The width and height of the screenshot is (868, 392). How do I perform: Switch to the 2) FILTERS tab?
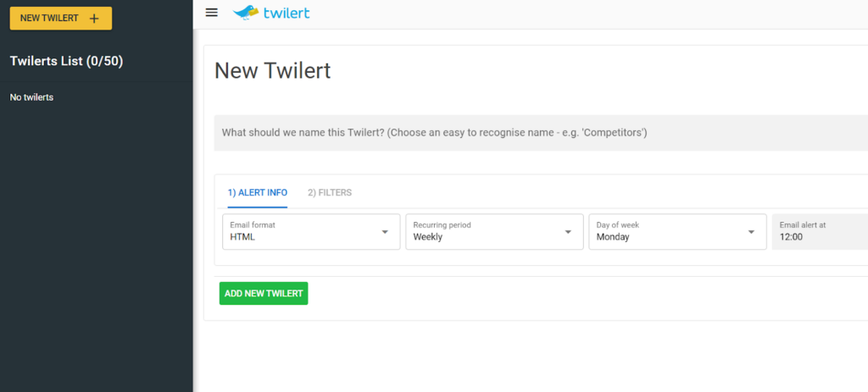(x=330, y=192)
